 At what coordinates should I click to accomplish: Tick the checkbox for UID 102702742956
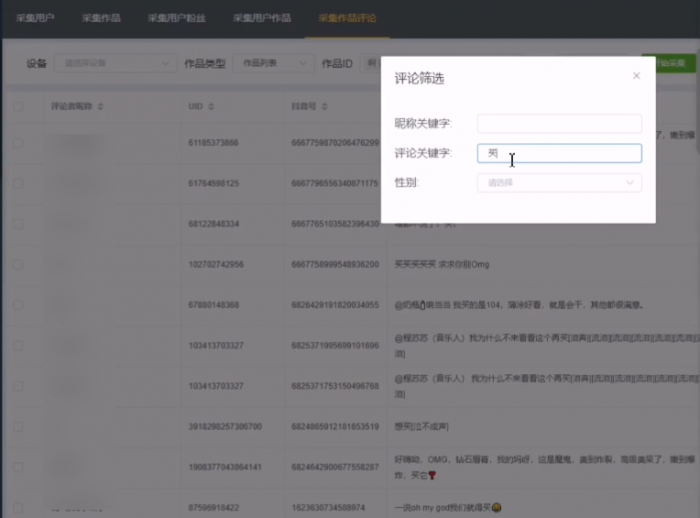(20, 264)
